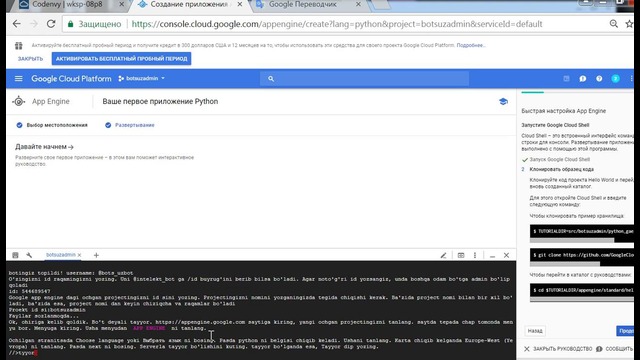
Task: Click Cloud Shell web preview icon
Action: click(461, 256)
